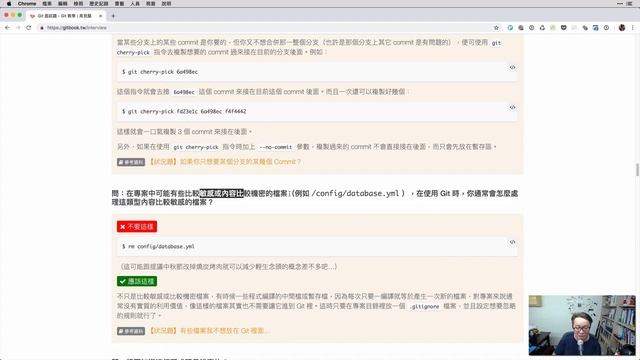Viewport: 640px width, 360px height.
Task: Click the recycle-shaped extension icon
Action: coord(542,28)
